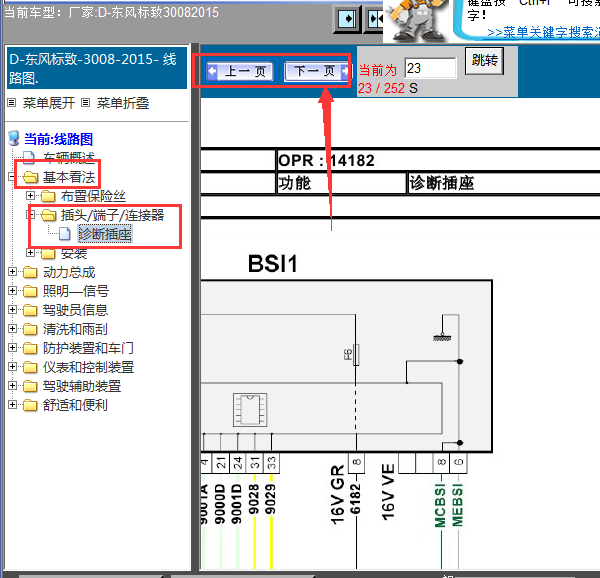Image resolution: width=600 pixels, height=578 pixels.
Task: Collapse all menus via 菜单折叠
Action: pos(122,103)
